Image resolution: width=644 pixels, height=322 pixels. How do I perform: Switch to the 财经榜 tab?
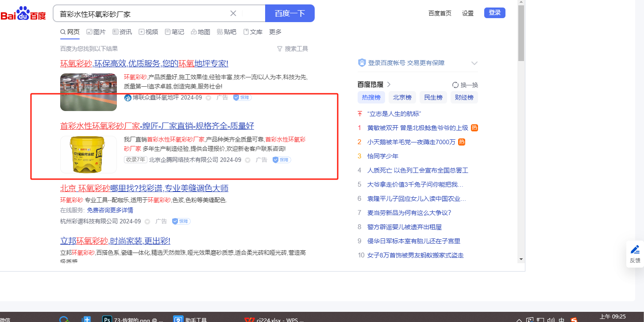pyautogui.click(x=464, y=98)
